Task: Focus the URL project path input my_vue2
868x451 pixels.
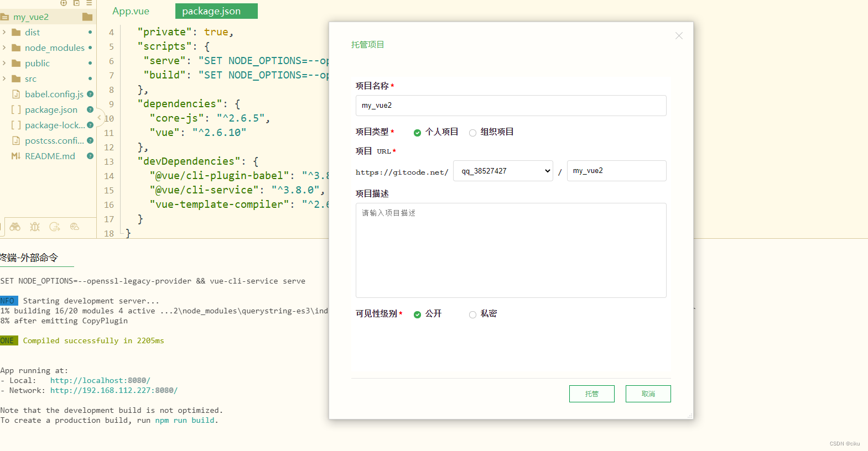Action: pos(616,171)
